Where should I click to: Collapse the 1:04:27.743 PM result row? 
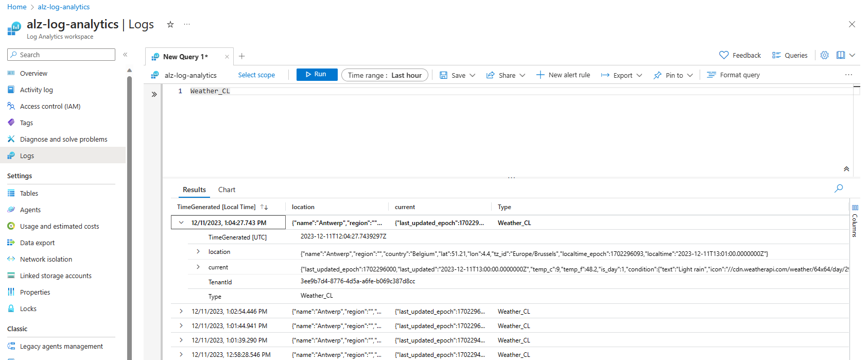pyautogui.click(x=181, y=223)
